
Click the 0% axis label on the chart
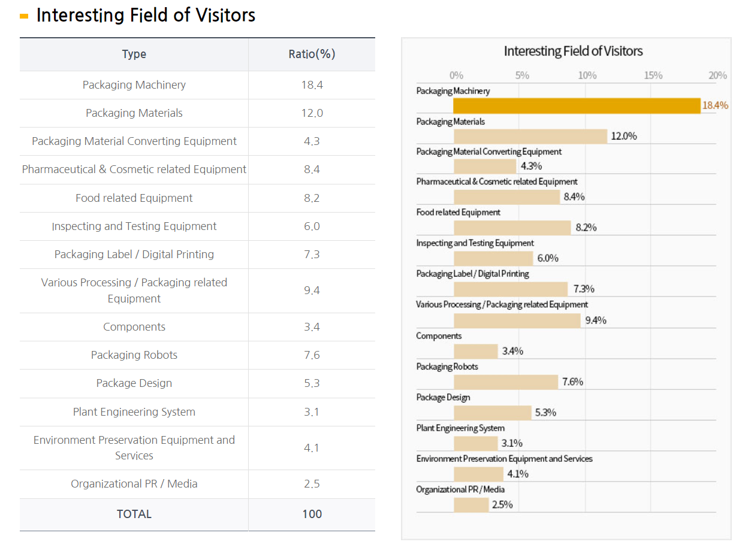coord(456,75)
